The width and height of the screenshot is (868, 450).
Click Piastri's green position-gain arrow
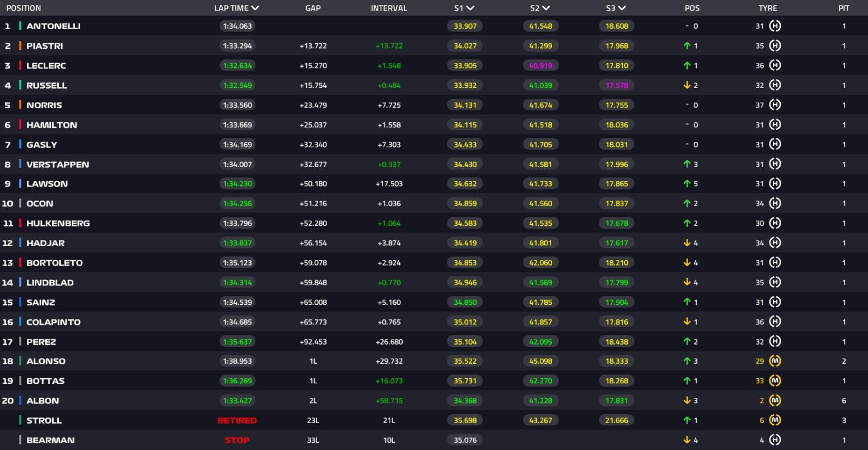687,46
